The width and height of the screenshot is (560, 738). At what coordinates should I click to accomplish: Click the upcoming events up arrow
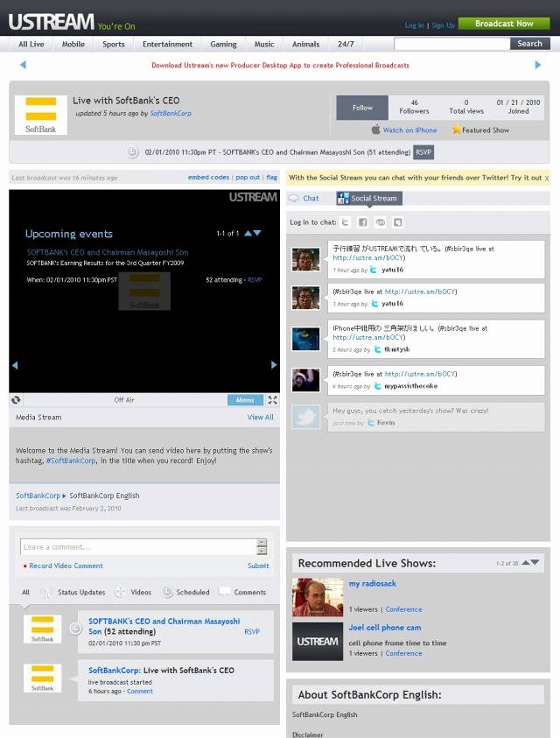(x=248, y=233)
